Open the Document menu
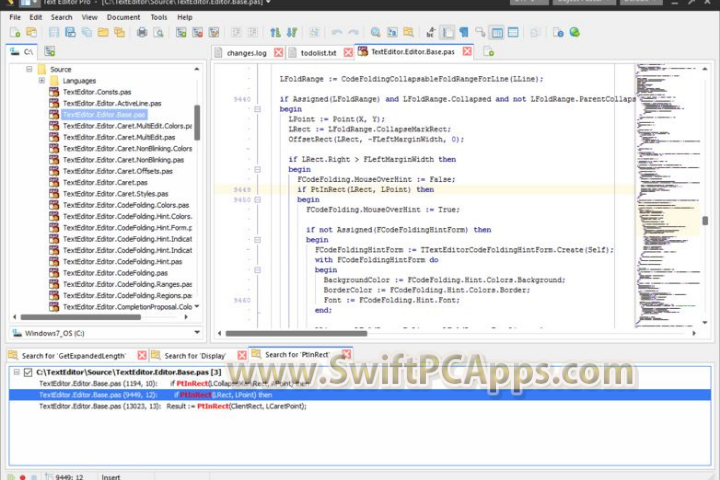Image resolution: width=720 pixels, height=480 pixels. point(123,17)
